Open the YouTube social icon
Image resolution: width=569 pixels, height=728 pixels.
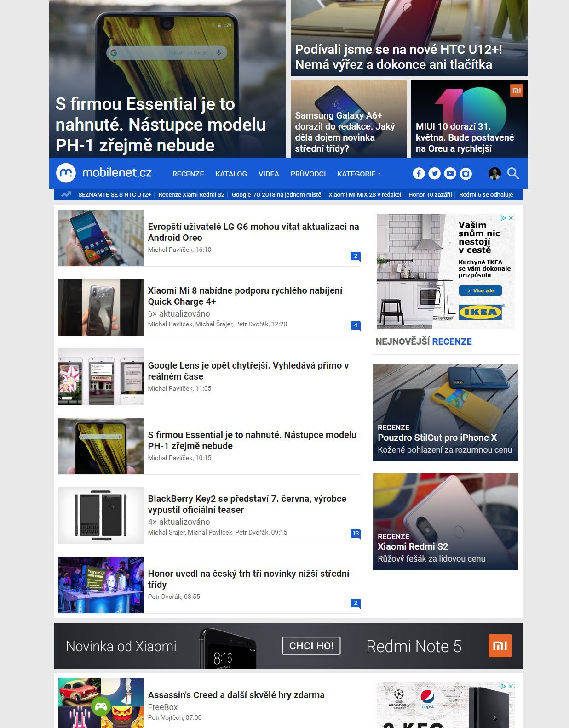coord(450,173)
